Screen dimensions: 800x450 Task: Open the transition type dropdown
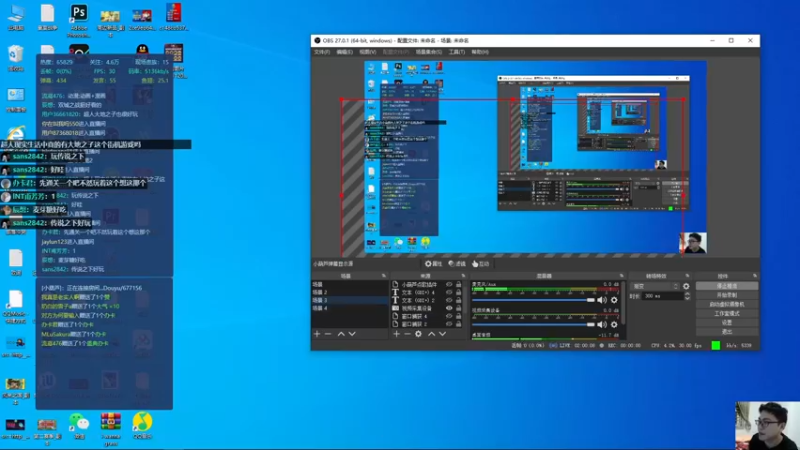pos(655,286)
